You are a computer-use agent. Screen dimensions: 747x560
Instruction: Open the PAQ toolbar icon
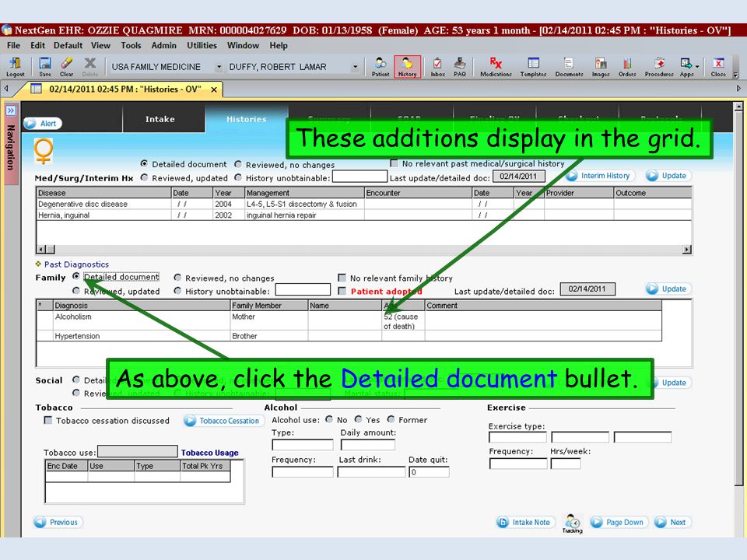point(460,67)
